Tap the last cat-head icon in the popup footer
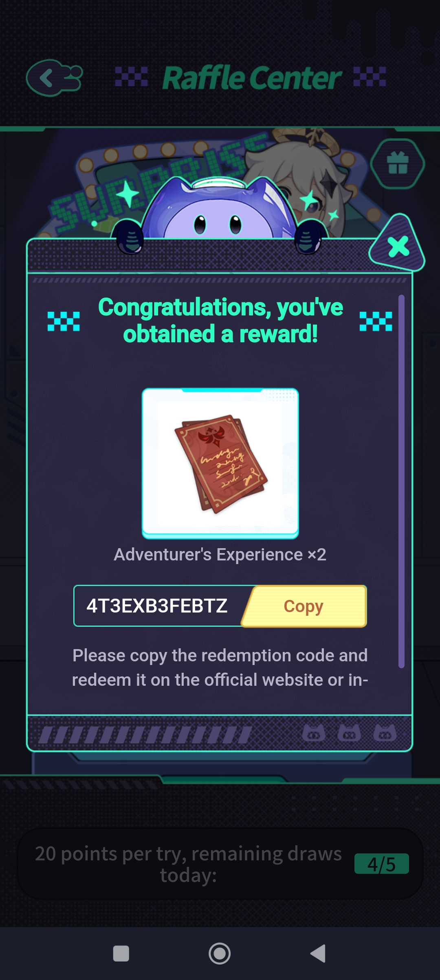The width and height of the screenshot is (440, 980). pos(385,733)
